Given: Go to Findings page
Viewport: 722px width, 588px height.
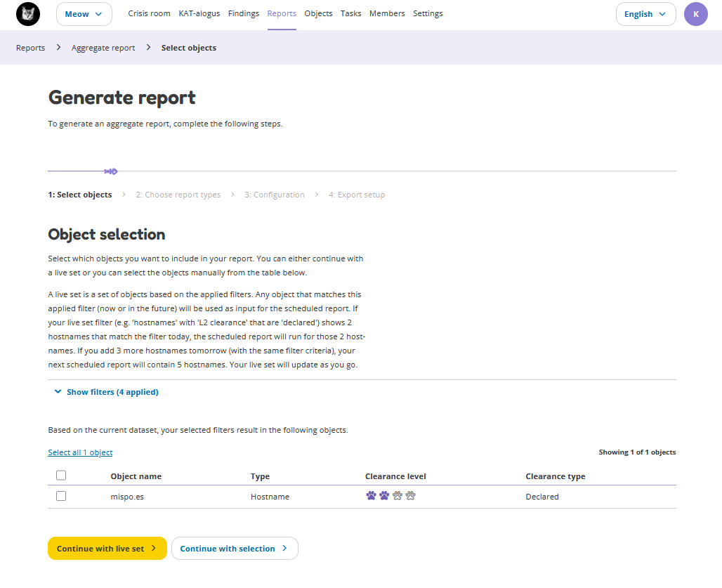Looking at the screenshot, I should [244, 13].
